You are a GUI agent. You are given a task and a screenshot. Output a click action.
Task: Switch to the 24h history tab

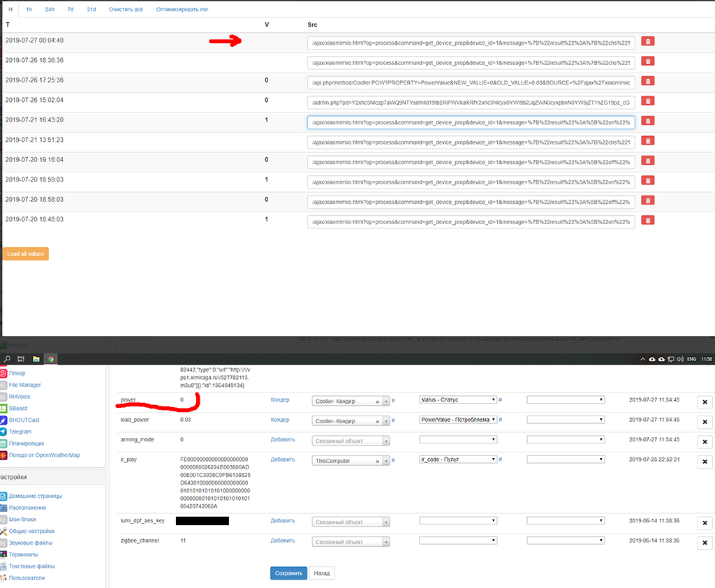pyautogui.click(x=50, y=10)
